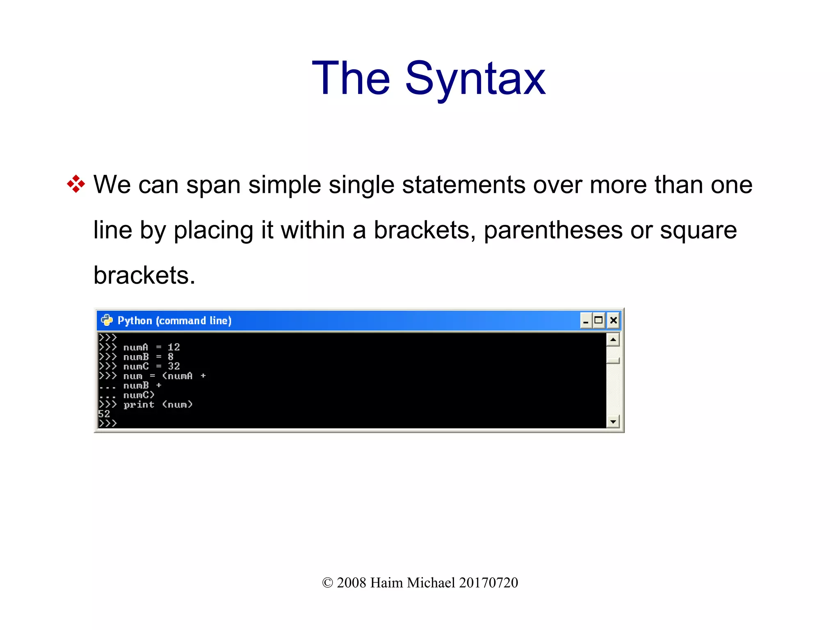Click the 'numB = 8' console line
Image resolution: width=840 pixels, height=630 pixels.
pyautogui.click(x=148, y=357)
